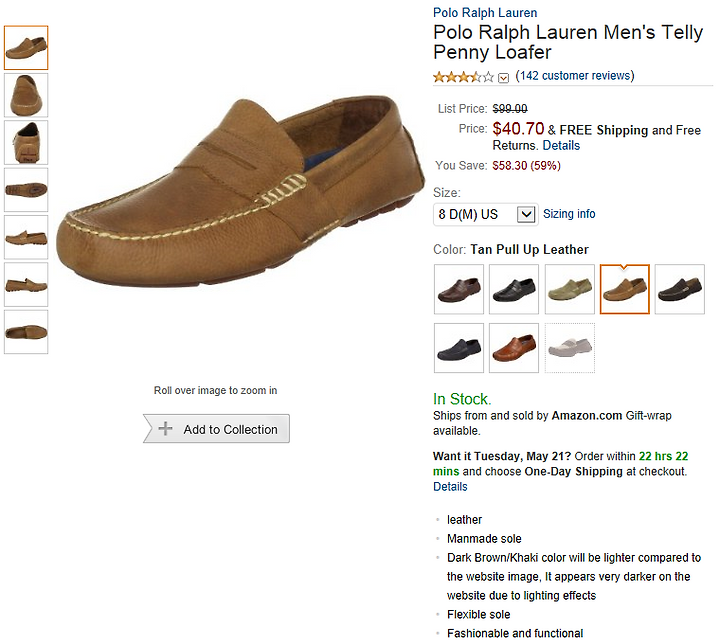720x644 pixels.
Task: Click the unavailable white loafer swatch
Action: (x=569, y=348)
